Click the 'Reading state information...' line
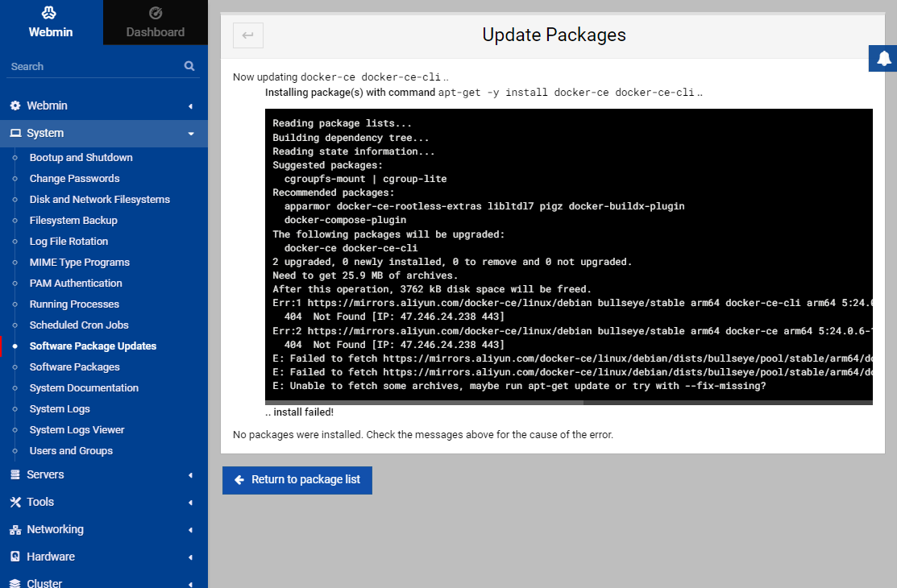897x588 pixels. (x=354, y=151)
